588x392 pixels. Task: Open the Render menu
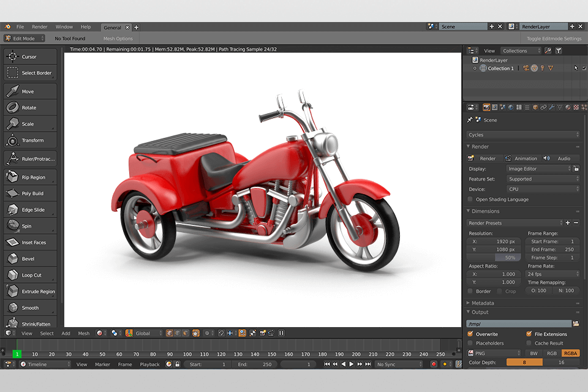click(40, 27)
